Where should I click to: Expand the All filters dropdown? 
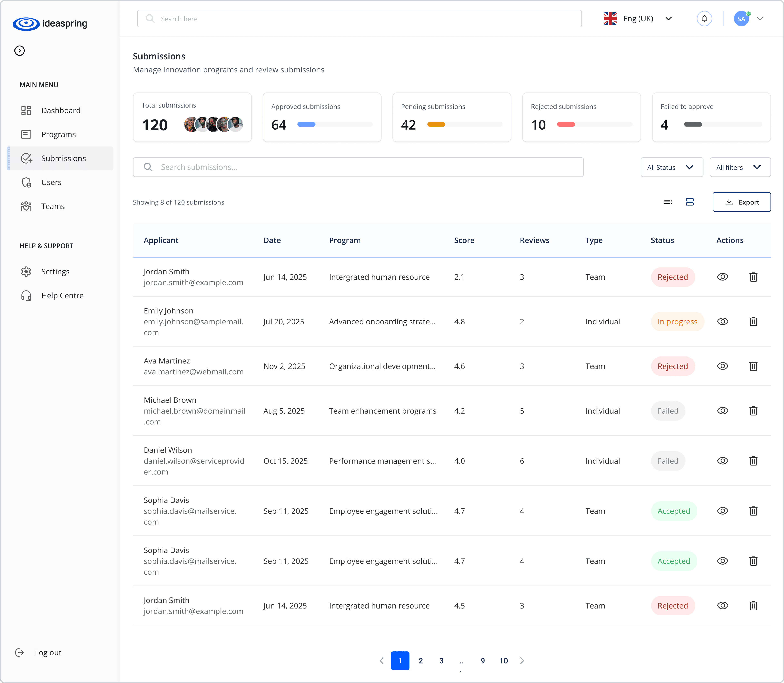(740, 167)
